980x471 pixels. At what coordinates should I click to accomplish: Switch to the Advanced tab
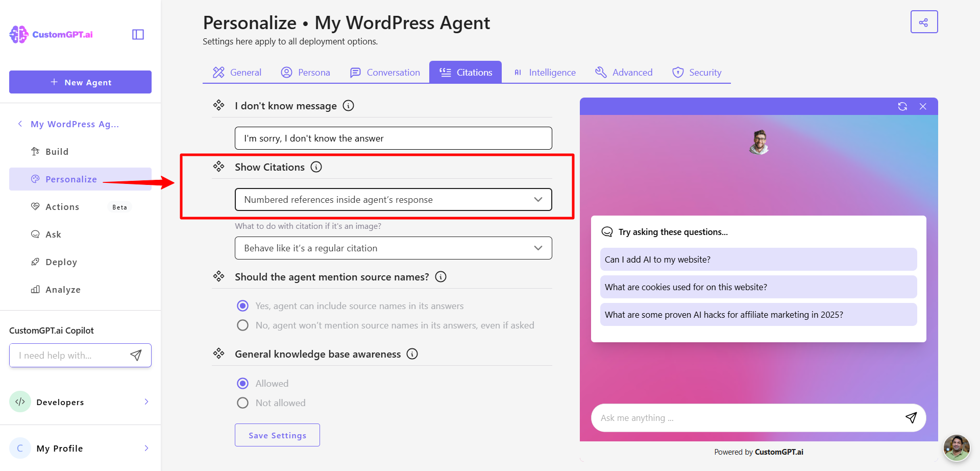(x=624, y=73)
